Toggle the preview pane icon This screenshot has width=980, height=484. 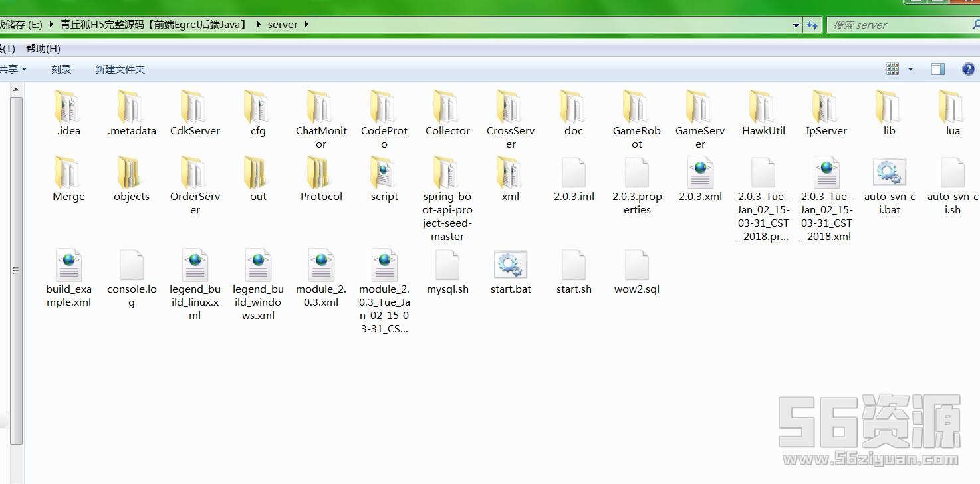(x=937, y=68)
